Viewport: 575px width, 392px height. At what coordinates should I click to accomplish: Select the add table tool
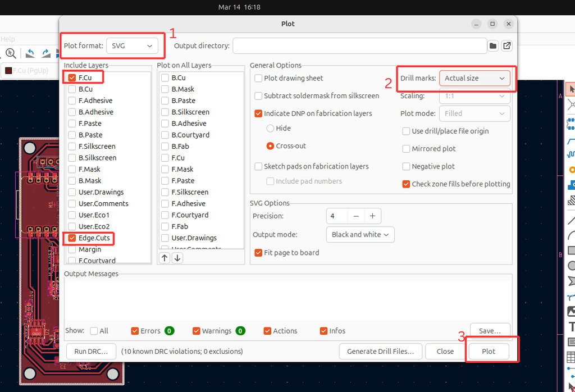click(571, 357)
